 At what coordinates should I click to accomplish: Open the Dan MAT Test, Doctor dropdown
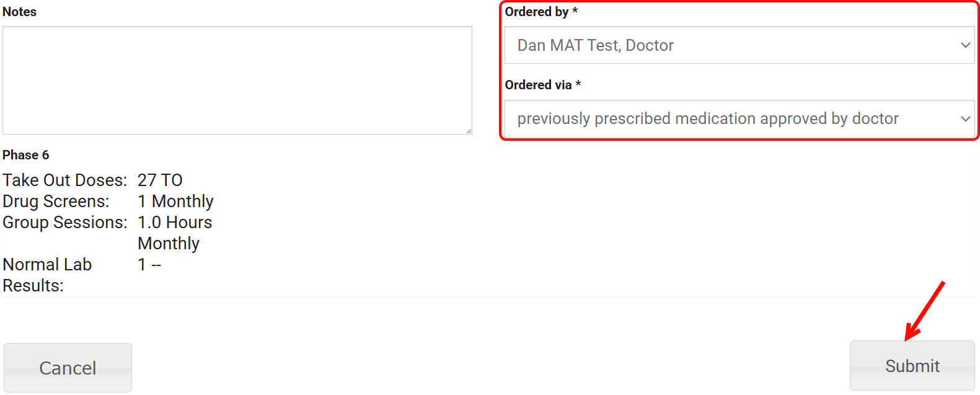[x=738, y=45]
